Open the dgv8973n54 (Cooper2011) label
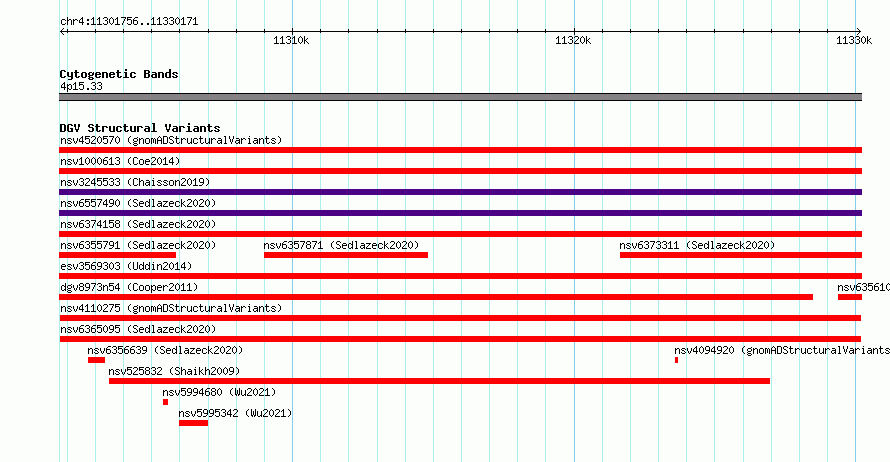This screenshot has height=462, width=890. tap(129, 287)
